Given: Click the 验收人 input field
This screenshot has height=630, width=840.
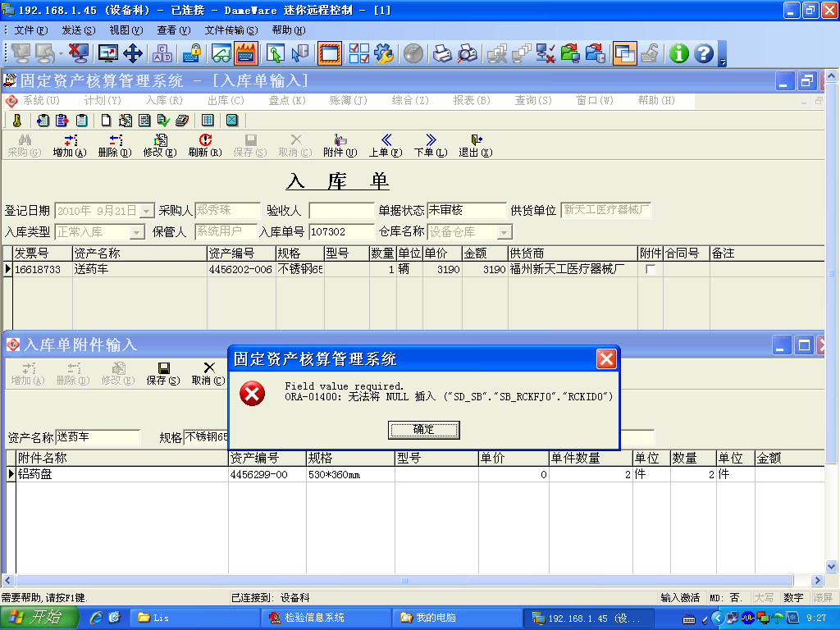Looking at the screenshot, I should (x=341, y=211).
